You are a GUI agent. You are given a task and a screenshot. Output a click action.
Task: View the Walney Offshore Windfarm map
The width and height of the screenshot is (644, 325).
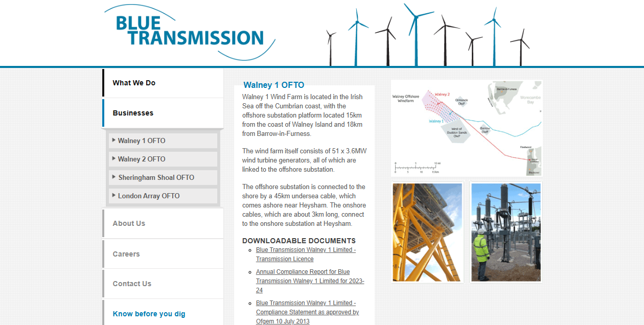(x=466, y=128)
